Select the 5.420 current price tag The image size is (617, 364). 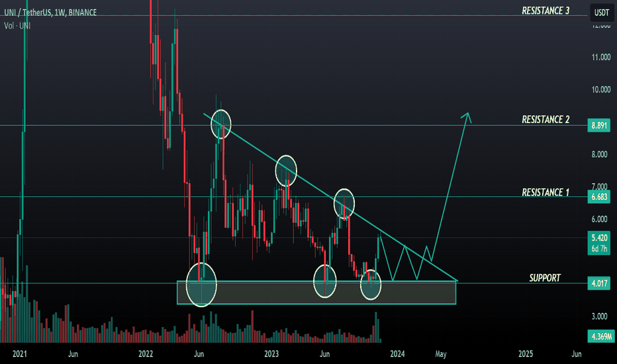[599, 238]
